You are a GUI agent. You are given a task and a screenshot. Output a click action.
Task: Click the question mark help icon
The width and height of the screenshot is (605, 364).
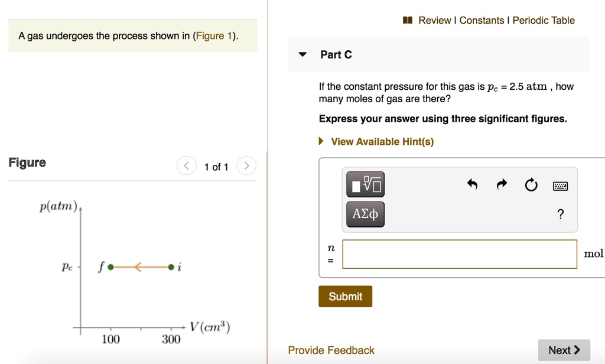pyautogui.click(x=560, y=214)
